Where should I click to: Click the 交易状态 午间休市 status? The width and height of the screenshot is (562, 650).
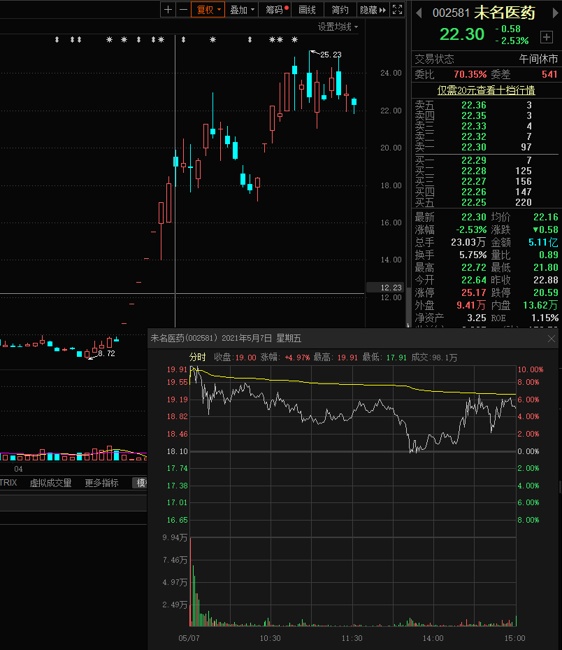538,59
